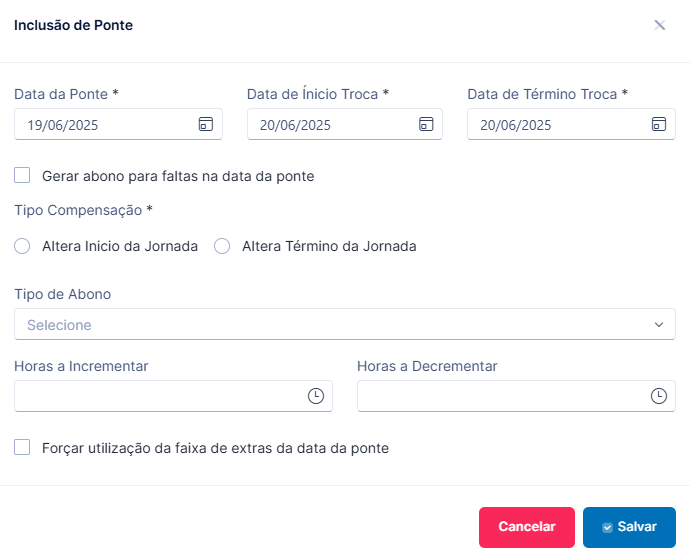Click into Horas a Decrementar input

tap(516, 396)
